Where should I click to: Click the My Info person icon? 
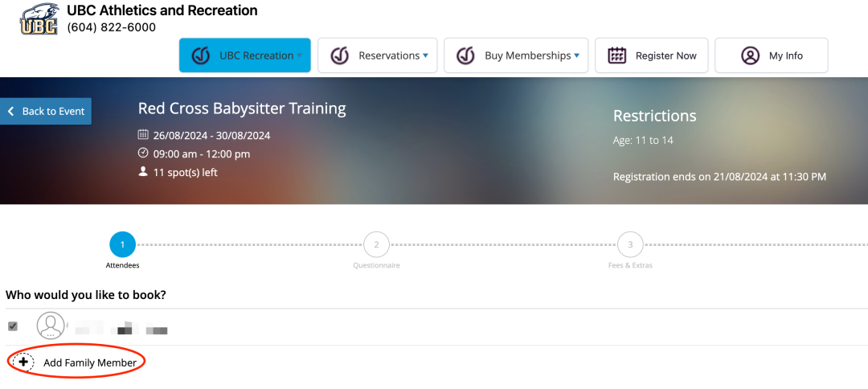750,55
